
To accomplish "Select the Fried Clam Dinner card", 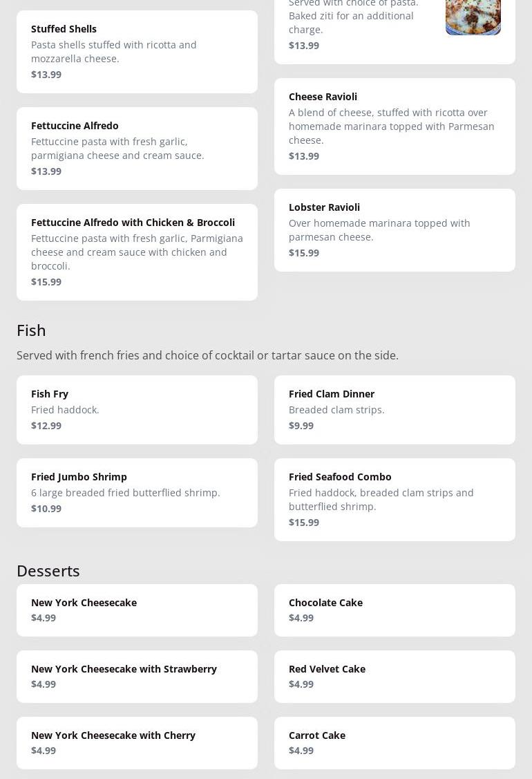I will pos(395,410).
